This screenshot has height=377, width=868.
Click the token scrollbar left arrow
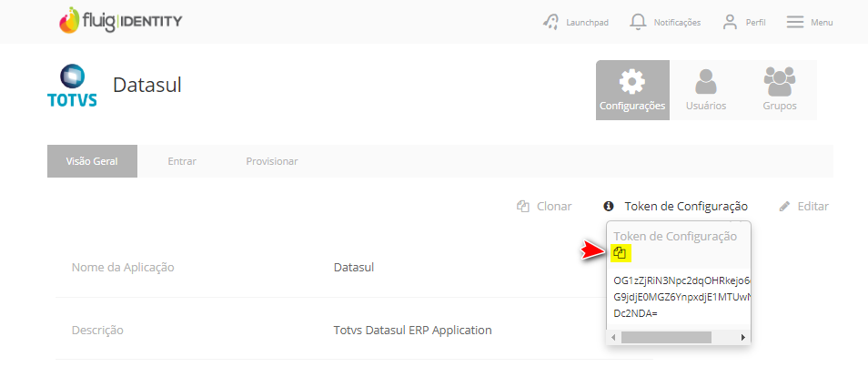pyautogui.click(x=613, y=337)
